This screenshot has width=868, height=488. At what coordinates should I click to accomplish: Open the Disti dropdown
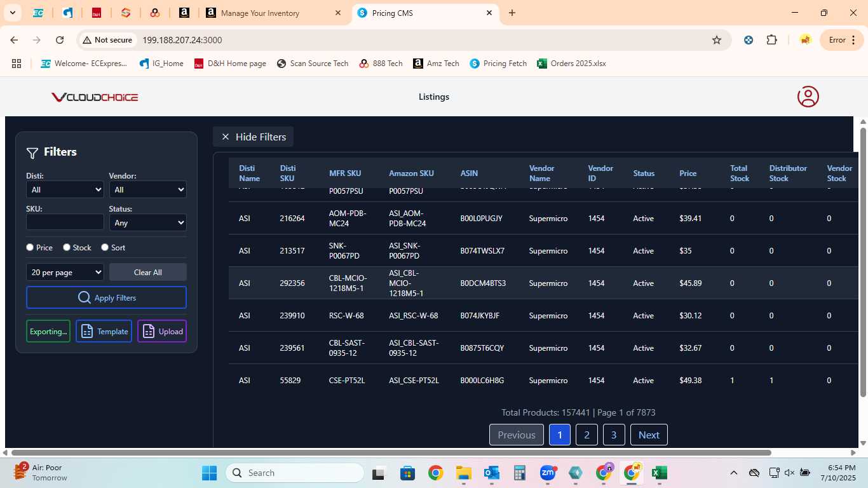tap(65, 189)
